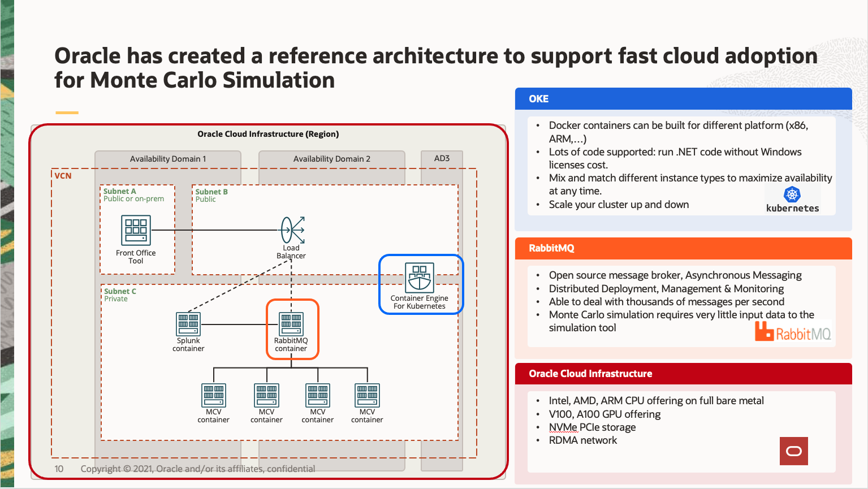The width and height of the screenshot is (868, 489).
Task: Click the copyright 2021 Oracle footer text
Action: point(198,469)
